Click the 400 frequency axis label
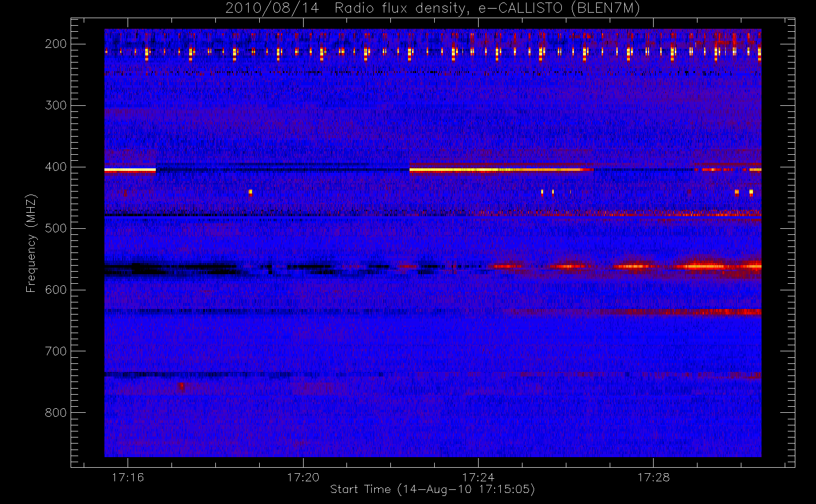 coord(55,167)
